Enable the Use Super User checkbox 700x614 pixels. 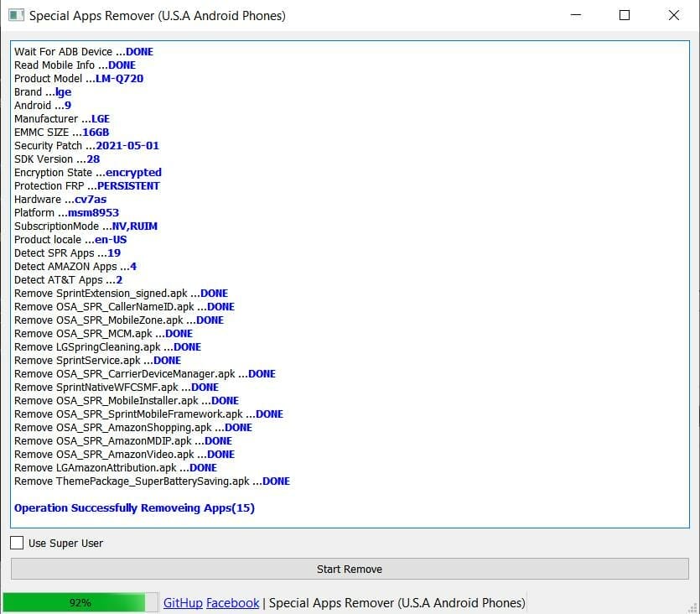tap(16, 543)
